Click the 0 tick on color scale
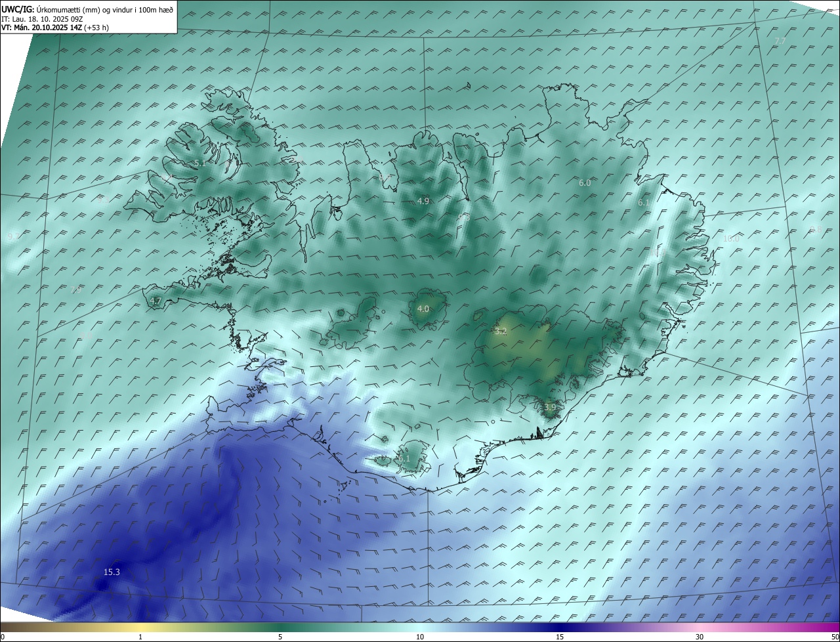The image size is (840, 642). click(x=3, y=637)
